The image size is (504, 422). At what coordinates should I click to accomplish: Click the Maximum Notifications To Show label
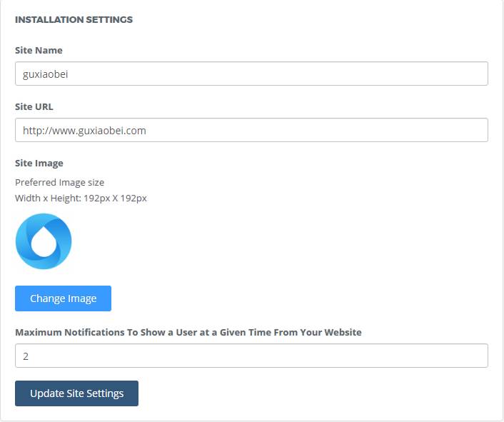(x=188, y=332)
